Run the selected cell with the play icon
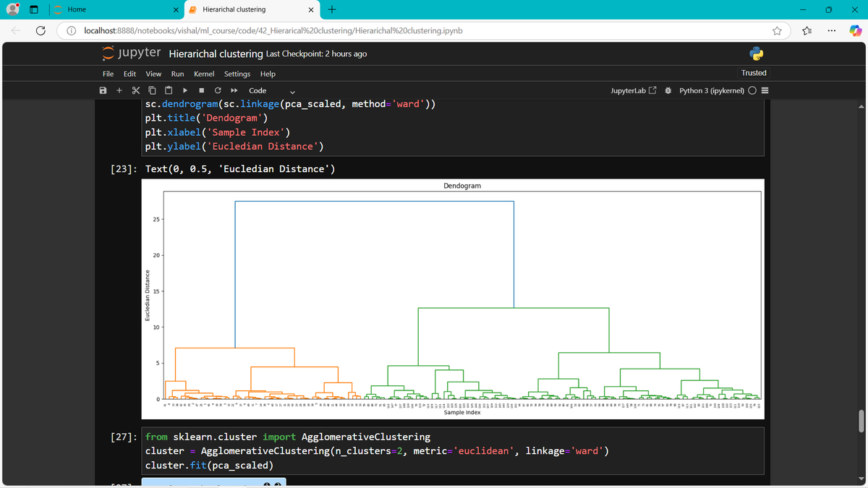Image resolution: width=868 pixels, height=488 pixels. point(185,90)
